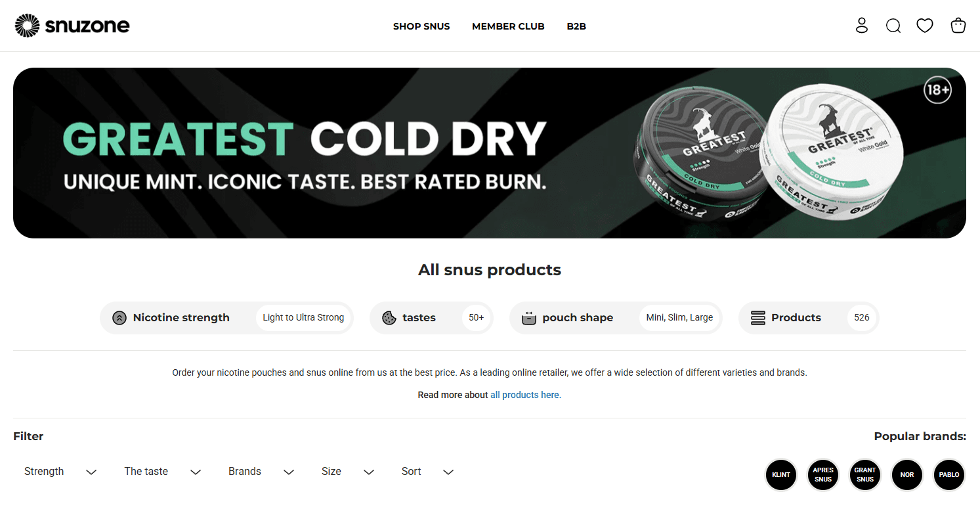Select the APRES SNUS brand badge
The image size is (980, 515).
[823, 474]
